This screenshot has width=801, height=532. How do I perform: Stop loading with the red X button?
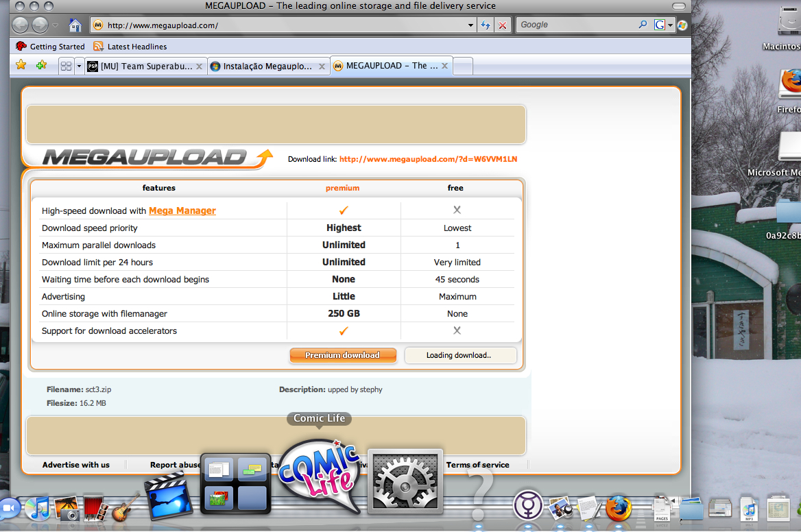(x=503, y=25)
